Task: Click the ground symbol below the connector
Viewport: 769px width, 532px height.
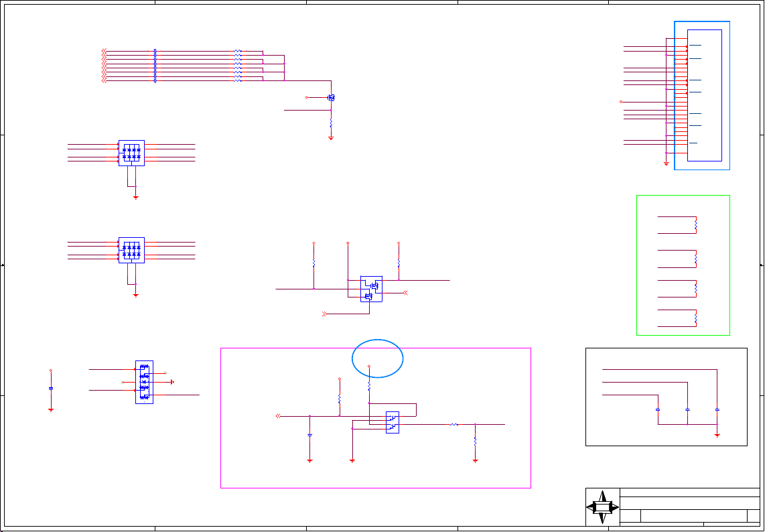Action: pyautogui.click(x=666, y=164)
